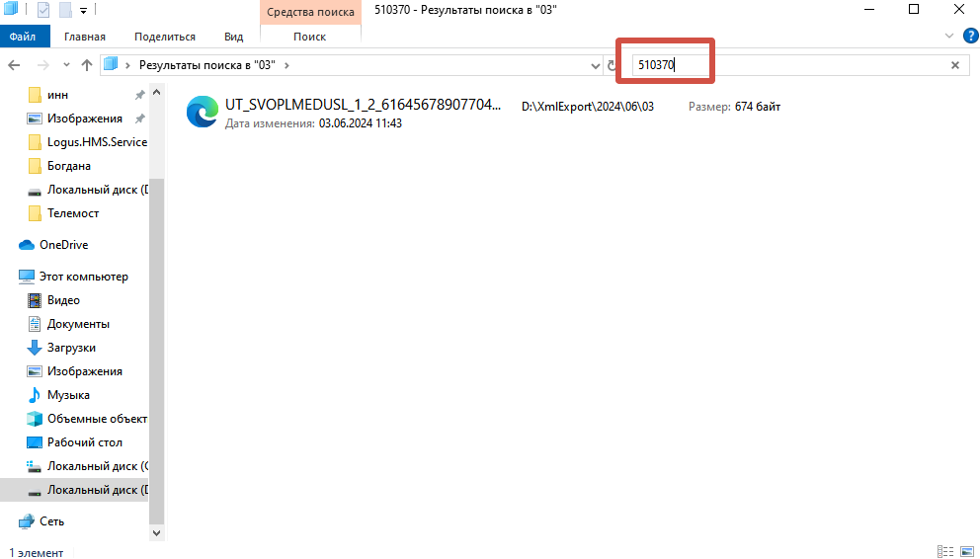The image size is (980, 559).
Task: Open the Локальный диск entry below Рабочий стол
Action: [x=98, y=466]
